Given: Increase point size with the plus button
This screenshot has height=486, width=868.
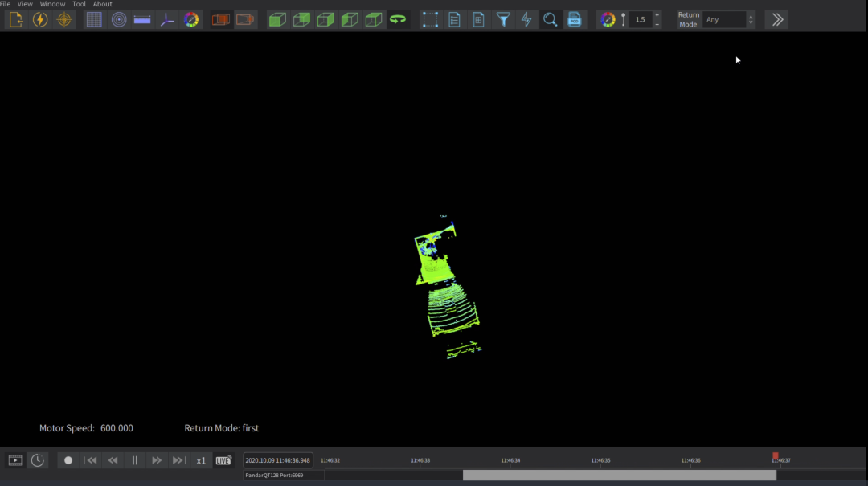Looking at the screenshot, I should (x=657, y=15).
